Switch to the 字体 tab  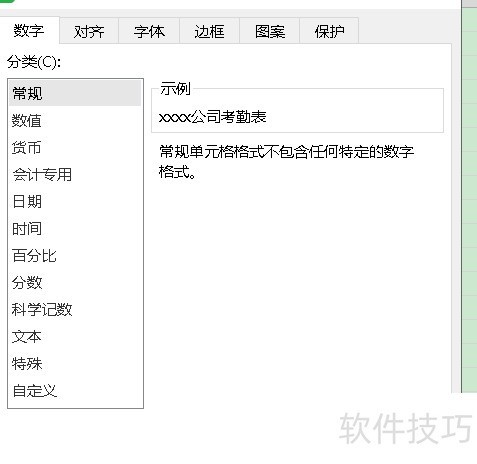(x=149, y=32)
